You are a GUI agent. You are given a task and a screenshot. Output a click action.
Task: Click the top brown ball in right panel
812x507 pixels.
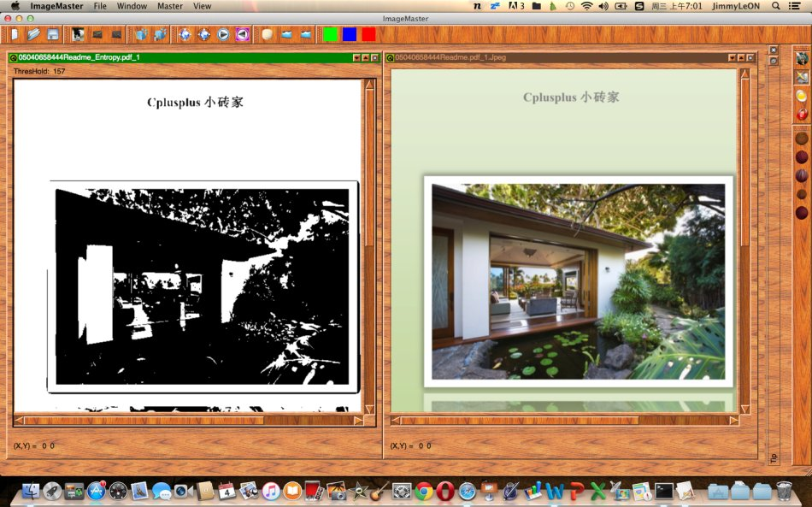802,139
